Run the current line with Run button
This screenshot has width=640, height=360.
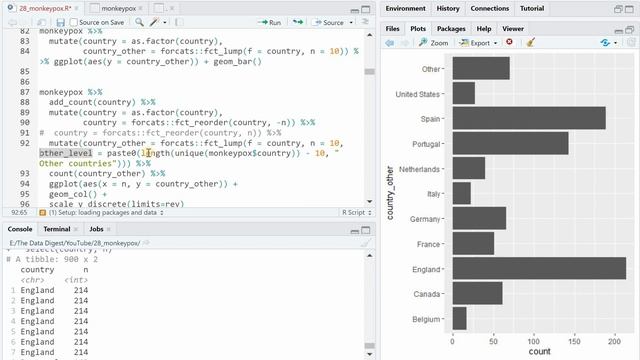pyautogui.click(x=270, y=22)
